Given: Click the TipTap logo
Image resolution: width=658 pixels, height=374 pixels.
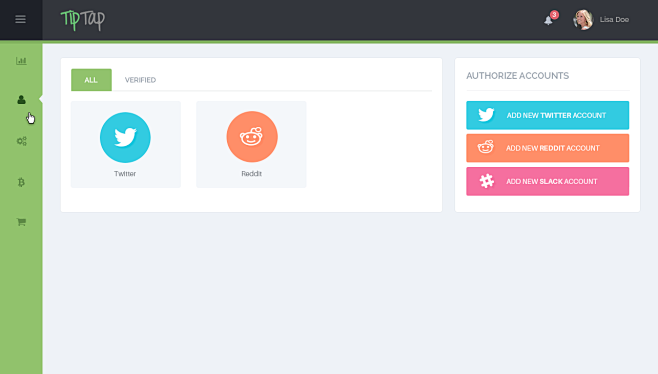Looking at the screenshot, I should [x=83, y=20].
